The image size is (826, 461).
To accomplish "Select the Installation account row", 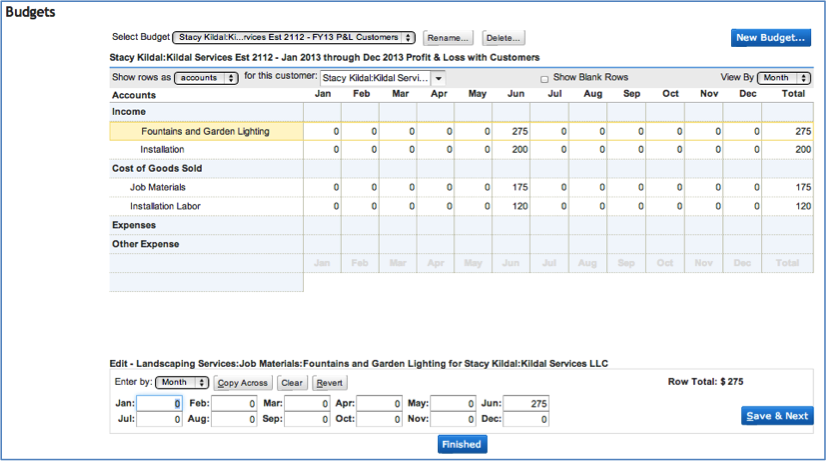I will coord(162,149).
